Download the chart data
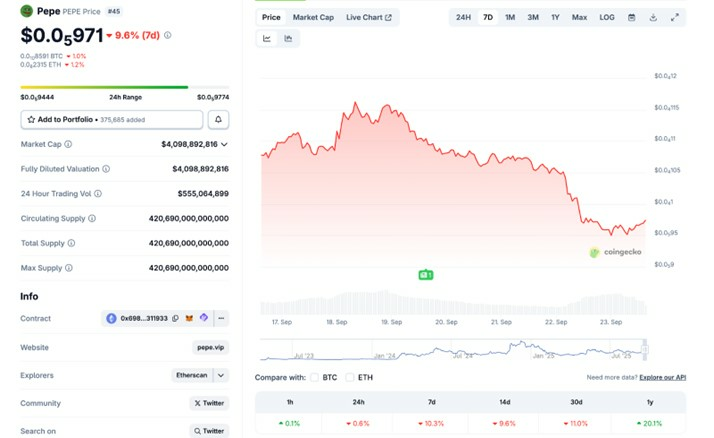 pyautogui.click(x=653, y=17)
